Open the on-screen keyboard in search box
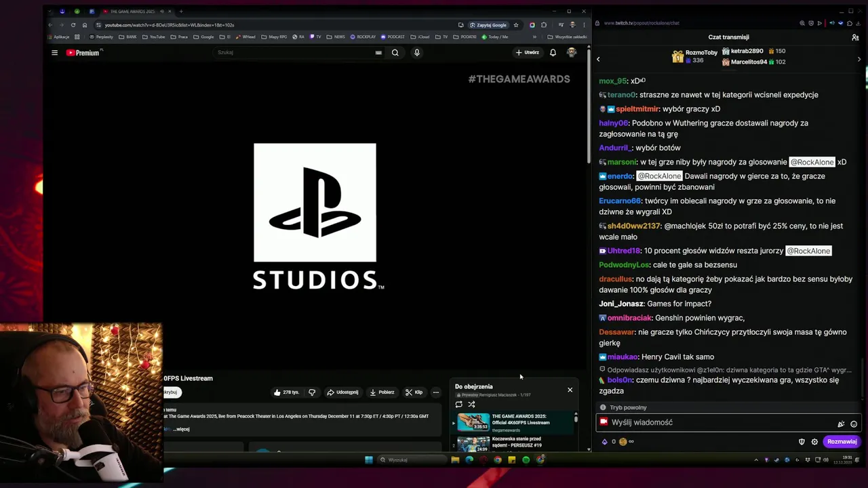 click(378, 53)
